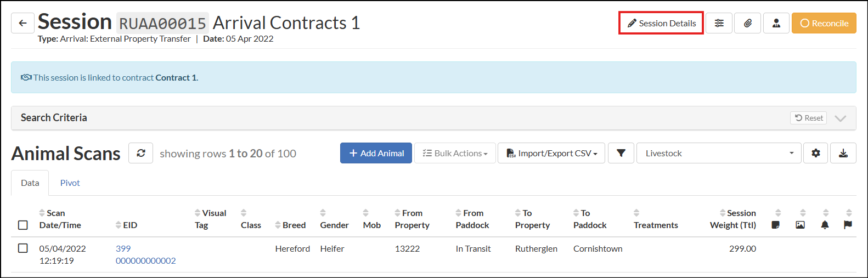Select the Data tab
Viewport: 868px width, 278px height.
pyautogui.click(x=30, y=183)
